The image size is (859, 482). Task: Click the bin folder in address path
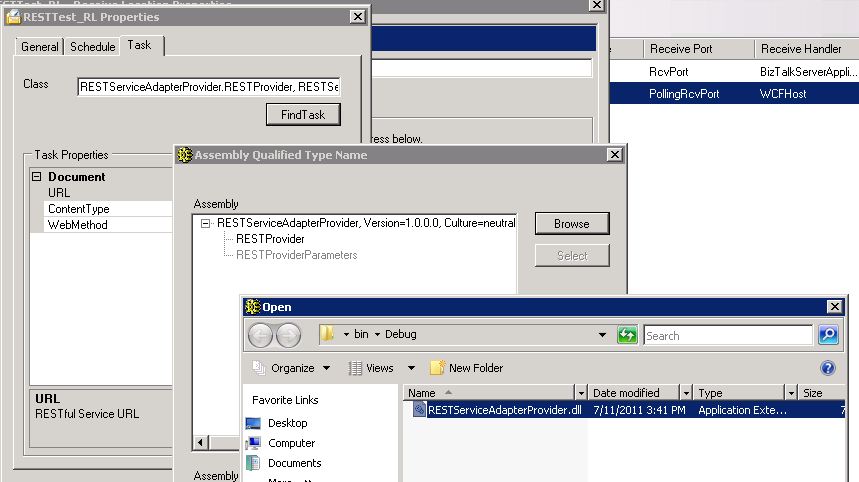(361, 334)
